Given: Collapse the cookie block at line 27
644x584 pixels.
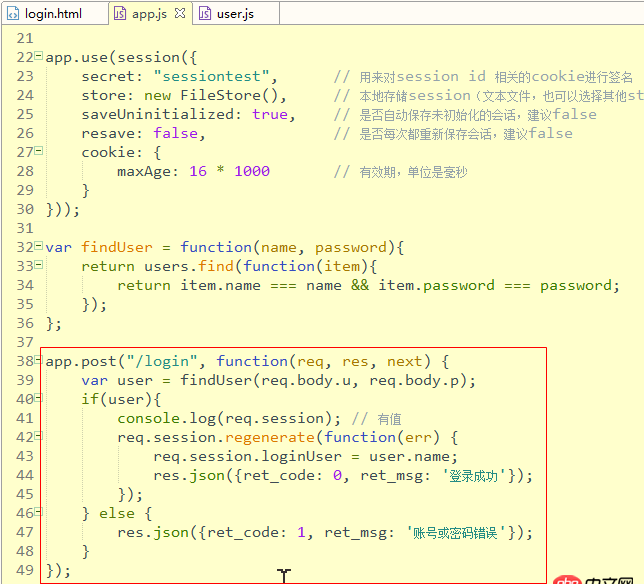Looking at the screenshot, I should [x=38, y=150].
